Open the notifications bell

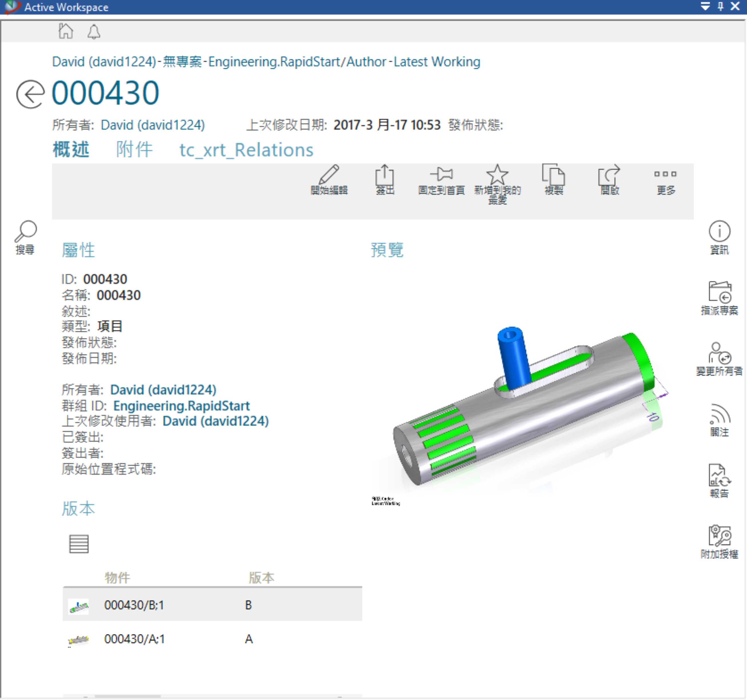pyautogui.click(x=94, y=32)
